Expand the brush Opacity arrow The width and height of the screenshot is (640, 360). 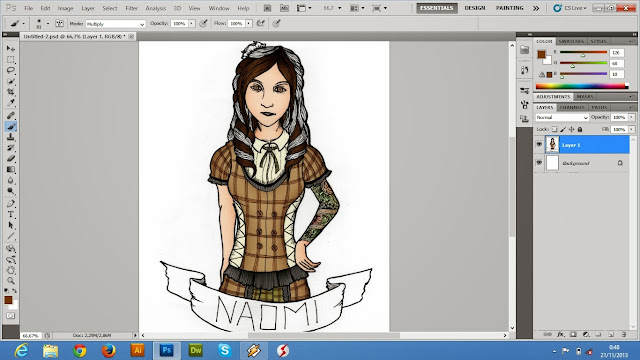191,24
